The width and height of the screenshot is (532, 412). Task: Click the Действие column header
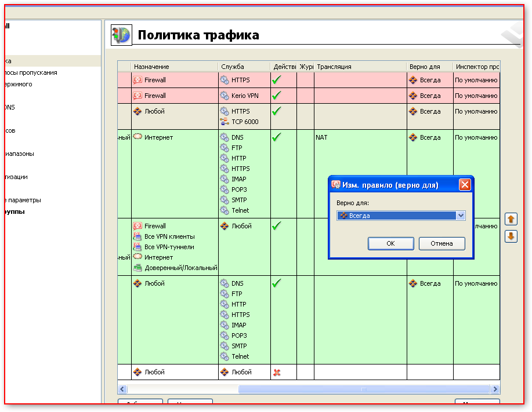coord(284,67)
